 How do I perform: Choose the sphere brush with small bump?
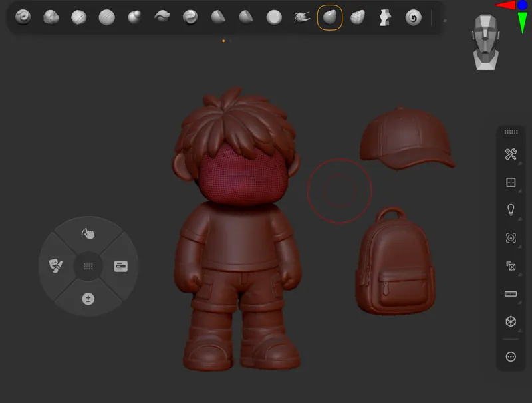[134, 17]
